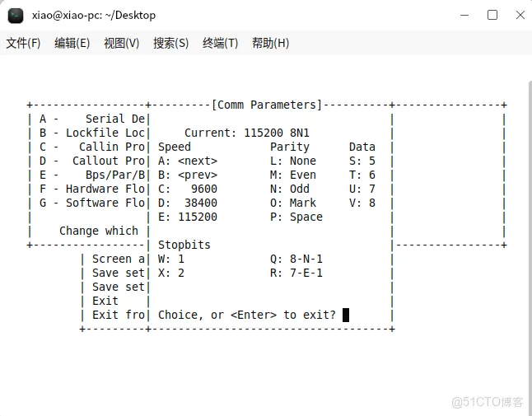Viewport: 532px width, 416px height.
Task: Open the 视图(V) menu
Action: click(x=122, y=43)
